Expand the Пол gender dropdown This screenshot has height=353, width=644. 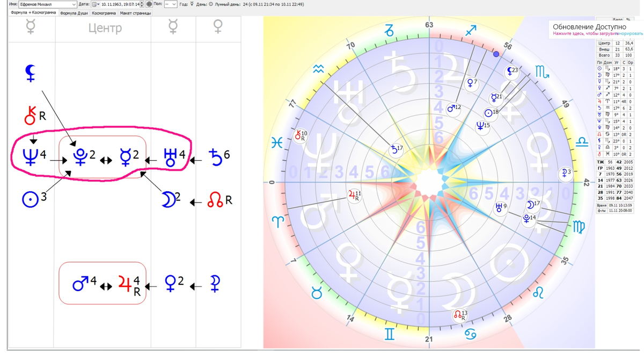click(x=173, y=4)
